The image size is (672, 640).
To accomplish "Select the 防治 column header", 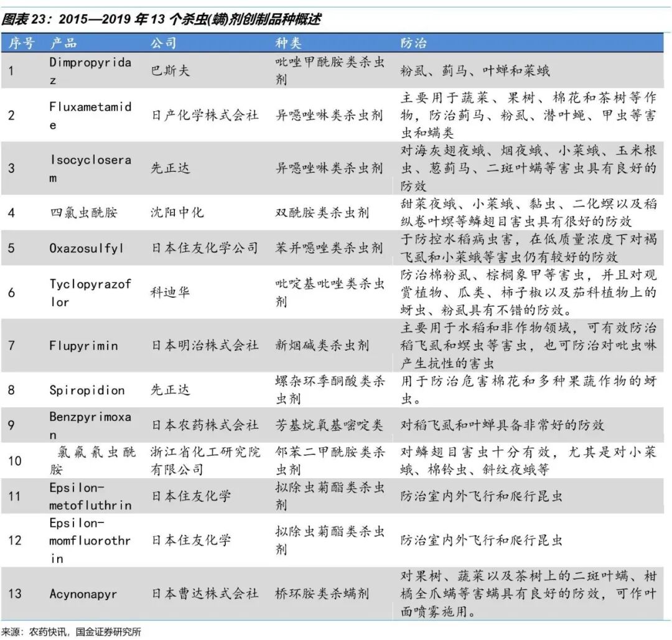I will pyautogui.click(x=414, y=43).
